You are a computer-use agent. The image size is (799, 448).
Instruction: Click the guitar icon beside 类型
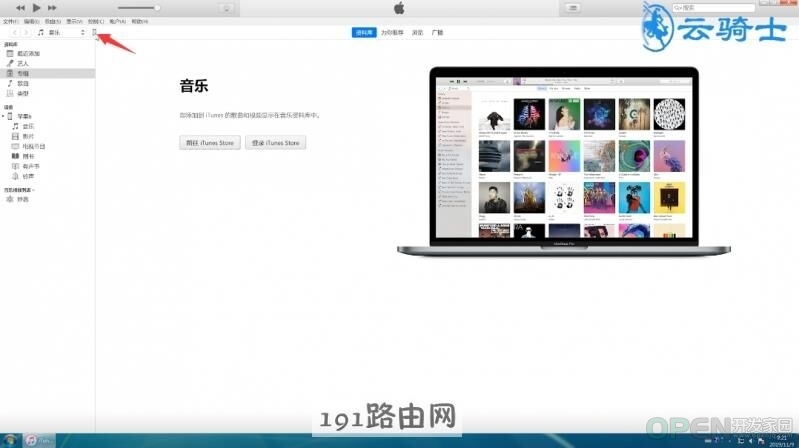[x=10, y=94]
